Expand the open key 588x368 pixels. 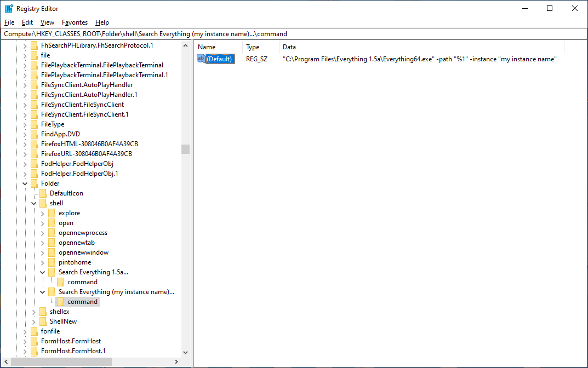(x=42, y=223)
